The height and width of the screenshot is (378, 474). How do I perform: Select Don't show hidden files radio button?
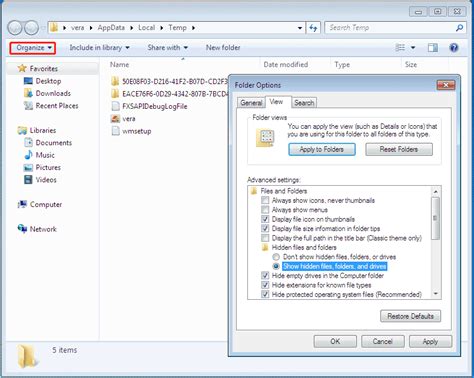(x=276, y=257)
